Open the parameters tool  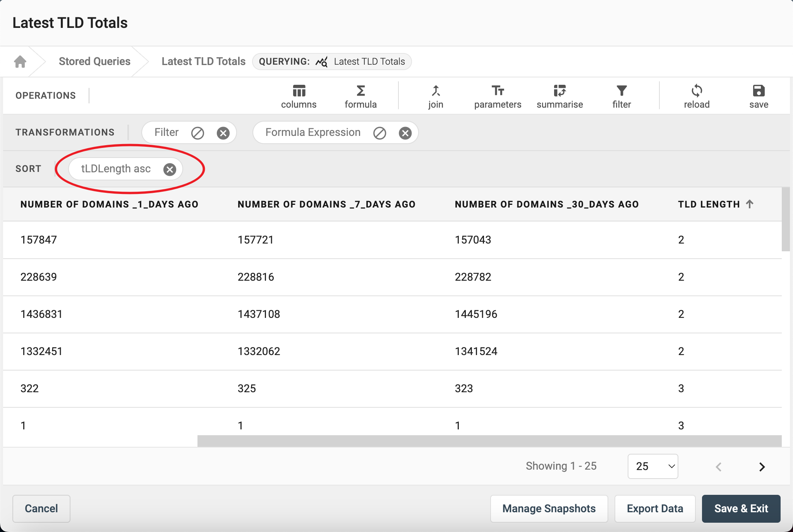498,96
